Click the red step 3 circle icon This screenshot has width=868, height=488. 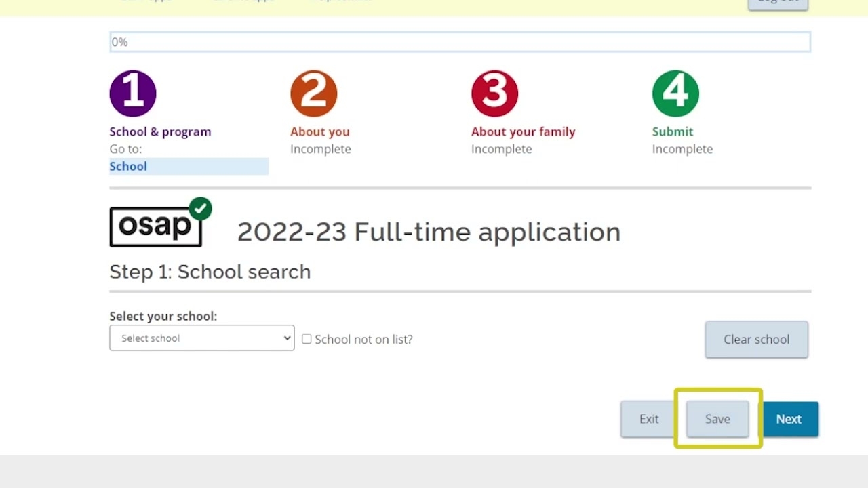click(495, 94)
